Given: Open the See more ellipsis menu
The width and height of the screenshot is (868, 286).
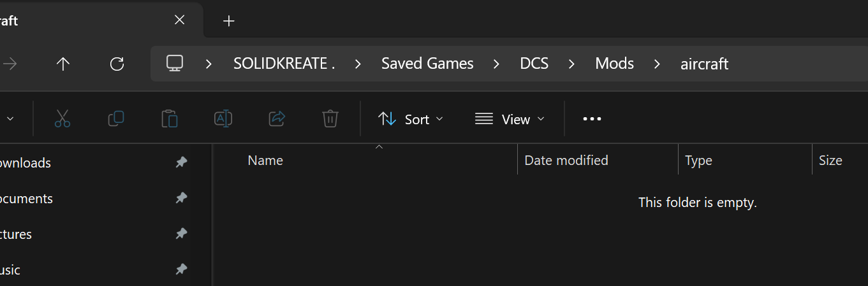Looking at the screenshot, I should (592, 119).
